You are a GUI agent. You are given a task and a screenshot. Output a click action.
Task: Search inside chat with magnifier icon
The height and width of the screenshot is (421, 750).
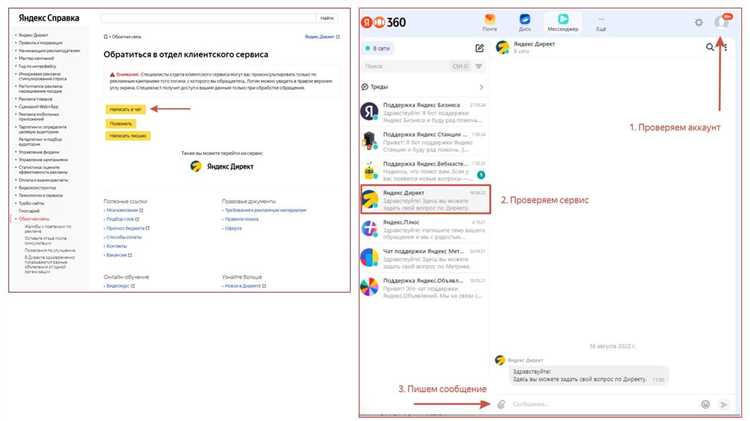point(710,47)
